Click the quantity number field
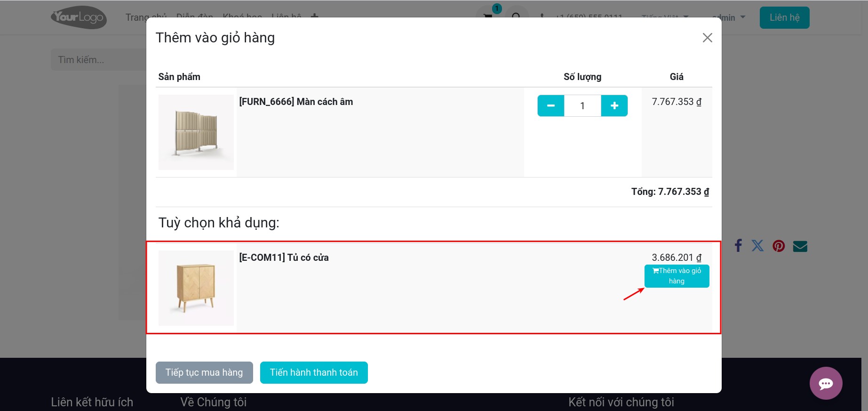The height and width of the screenshot is (411, 868). tap(582, 106)
